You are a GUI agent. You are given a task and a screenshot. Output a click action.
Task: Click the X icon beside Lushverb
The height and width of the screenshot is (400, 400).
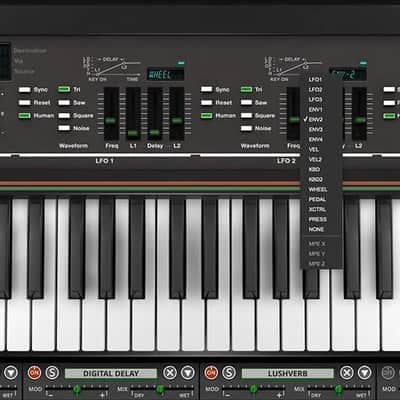[347, 372]
